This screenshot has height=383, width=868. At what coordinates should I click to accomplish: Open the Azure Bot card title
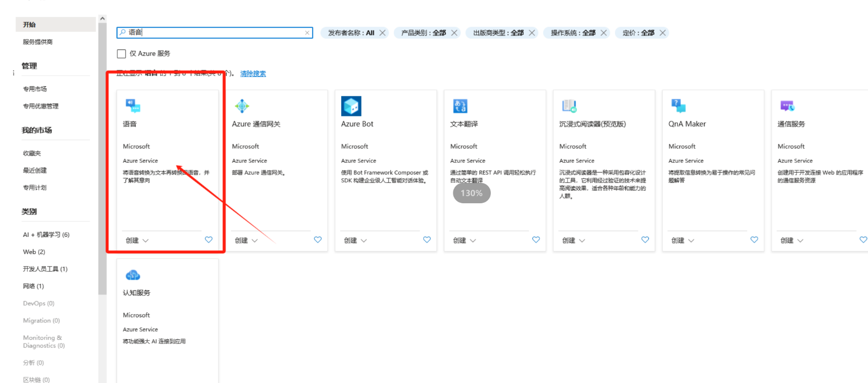pyautogui.click(x=357, y=124)
